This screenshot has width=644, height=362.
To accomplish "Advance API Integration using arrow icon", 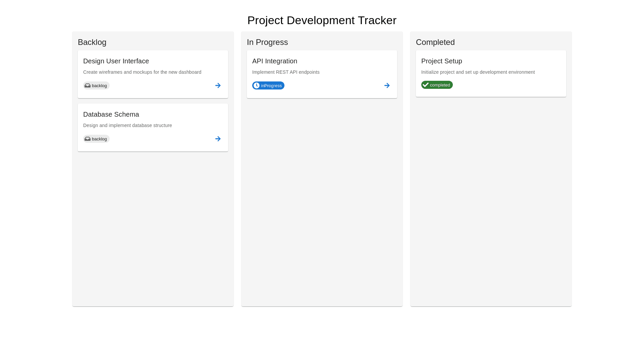I will point(387,85).
